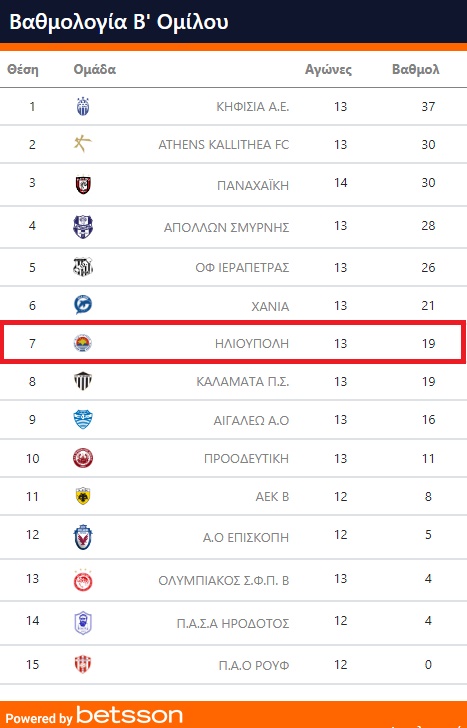This screenshot has height=728, width=467.
Task: Click the ΑΙΓΑΛΕΩ Α.Ο team name
Action: [x=251, y=421]
